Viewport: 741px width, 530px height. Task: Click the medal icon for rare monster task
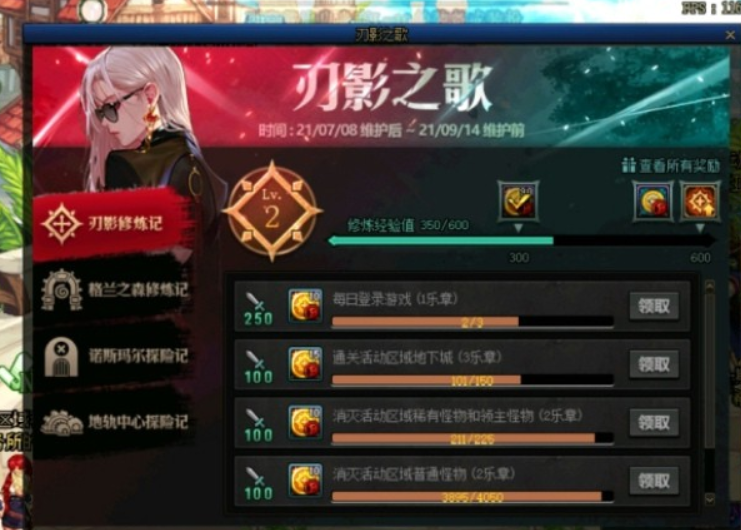(305, 422)
